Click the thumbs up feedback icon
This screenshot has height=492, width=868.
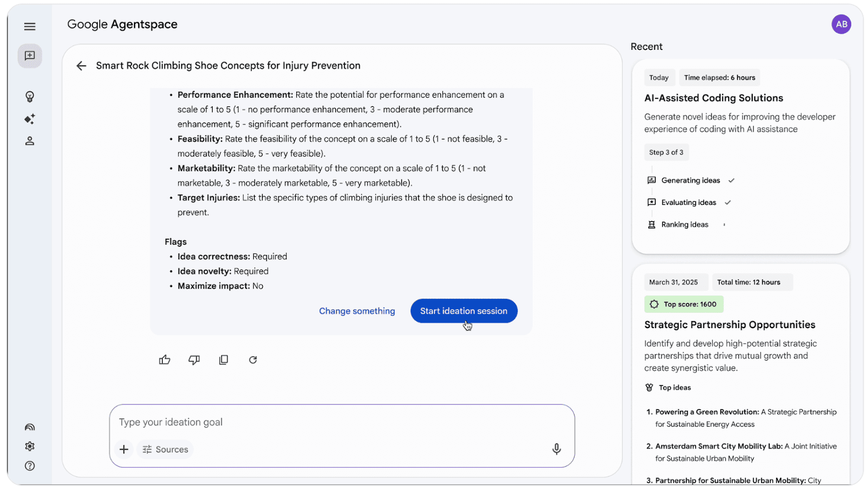pos(165,360)
